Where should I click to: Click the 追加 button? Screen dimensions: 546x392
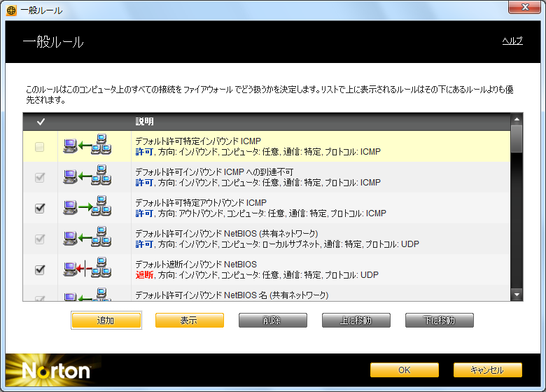pos(106,321)
